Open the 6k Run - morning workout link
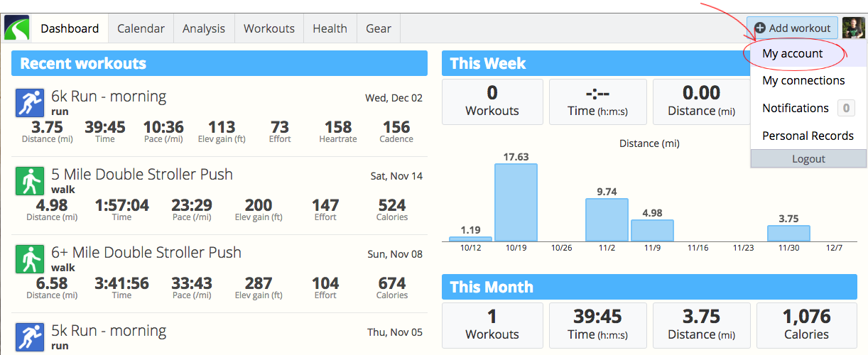 click(109, 97)
